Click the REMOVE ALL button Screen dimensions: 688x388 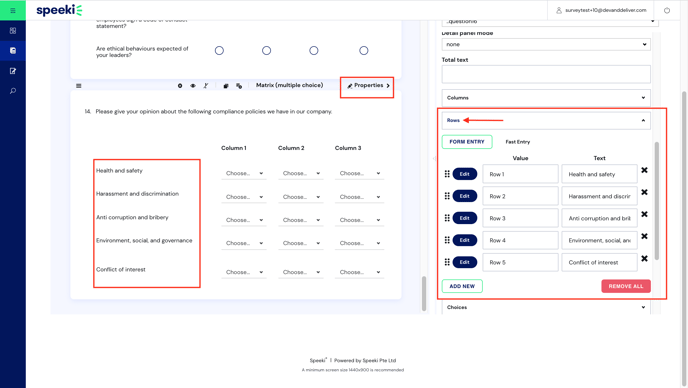tap(626, 286)
